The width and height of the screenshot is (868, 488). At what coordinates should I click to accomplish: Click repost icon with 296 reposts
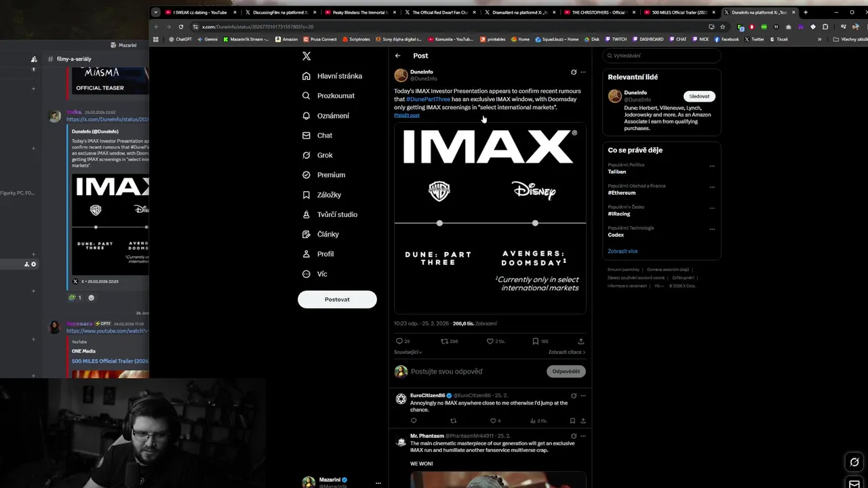point(450,341)
